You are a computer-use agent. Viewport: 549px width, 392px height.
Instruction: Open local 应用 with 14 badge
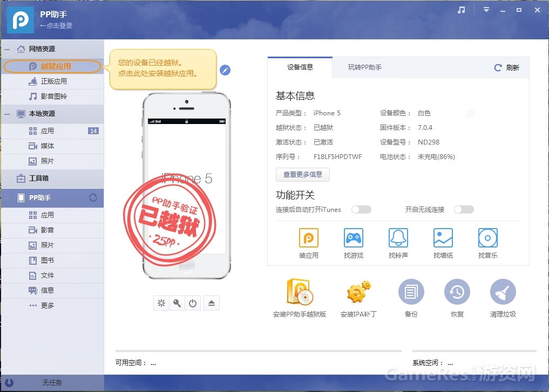(52, 131)
